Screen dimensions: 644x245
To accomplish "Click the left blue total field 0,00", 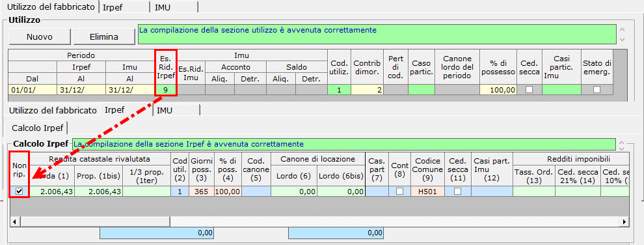I will click(x=157, y=233).
